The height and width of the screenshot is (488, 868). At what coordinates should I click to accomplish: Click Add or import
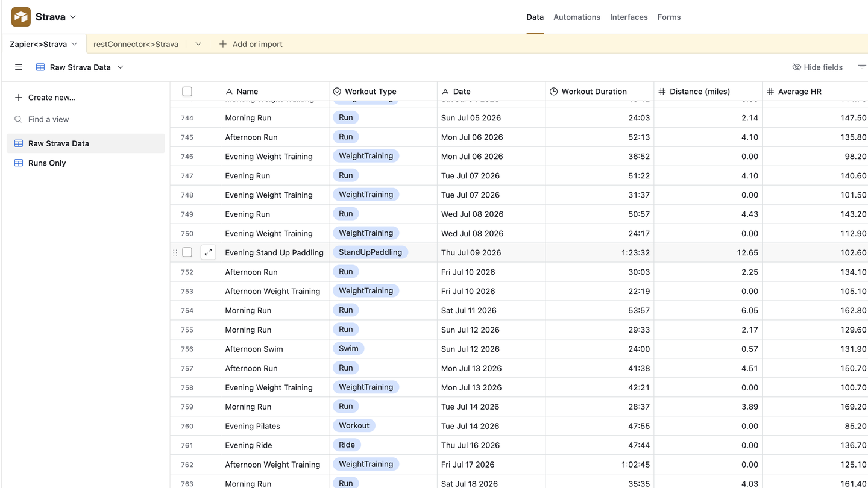click(251, 44)
